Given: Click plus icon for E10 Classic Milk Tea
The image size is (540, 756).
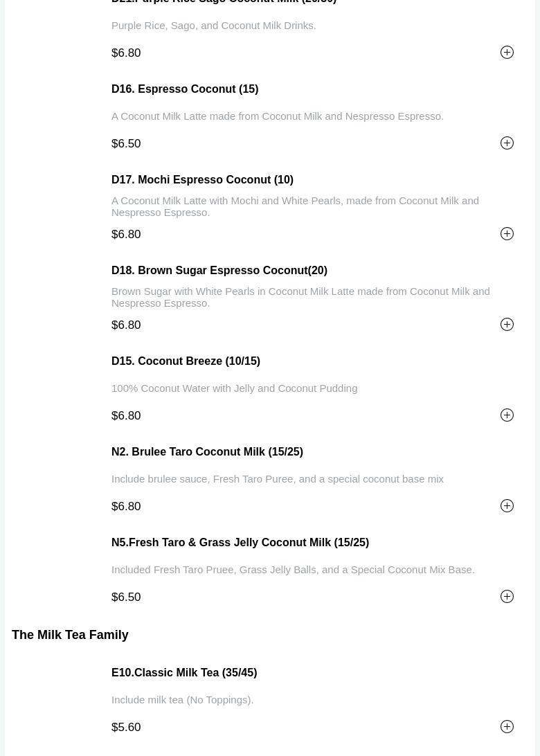Looking at the screenshot, I should [x=507, y=727].
